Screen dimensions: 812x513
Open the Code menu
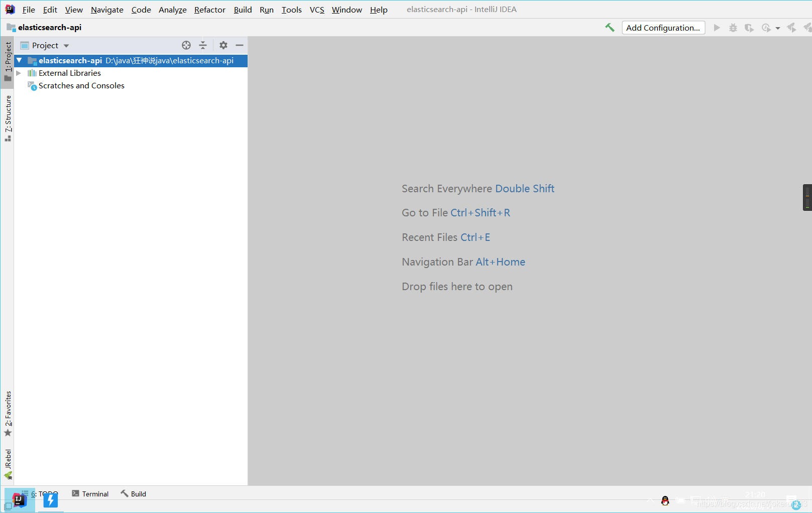tap(141, 10)
